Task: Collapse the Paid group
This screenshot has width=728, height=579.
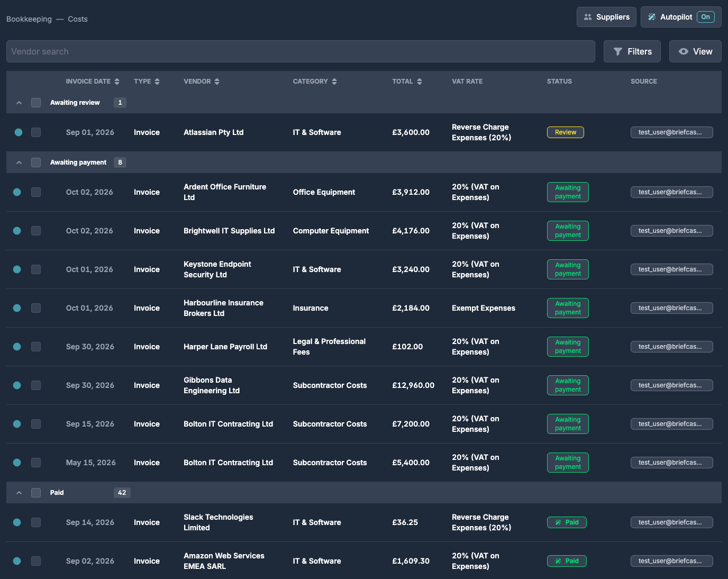Action: click(19, 493)
